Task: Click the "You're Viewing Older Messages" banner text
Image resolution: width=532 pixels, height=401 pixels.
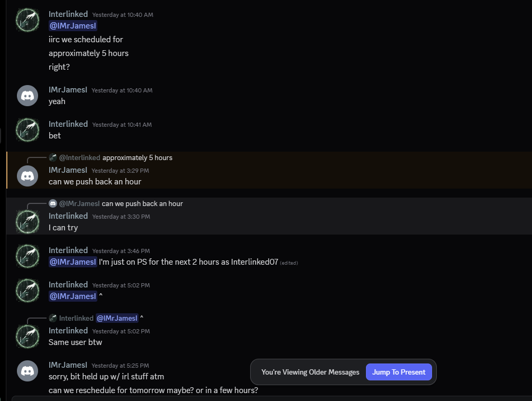Action: (310, 372)
